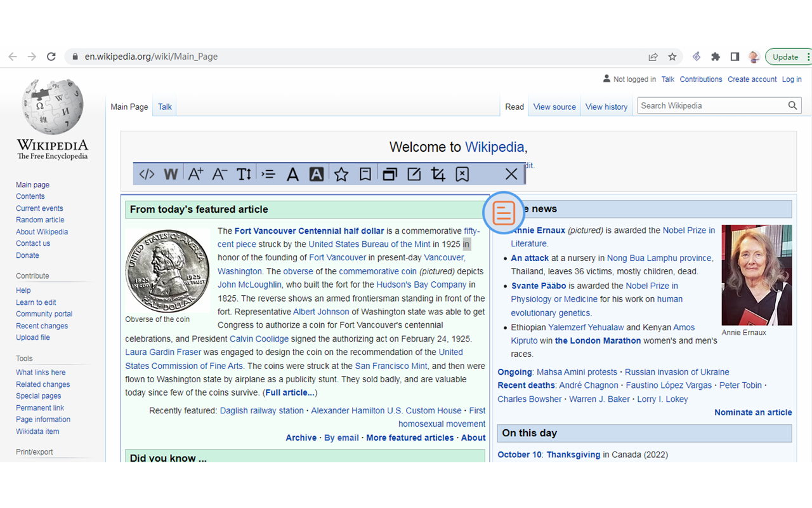Viewport: 812px width, 508px height.
Task: Toggle the highlighted A text background icon
Action: (x=317, y=174)
